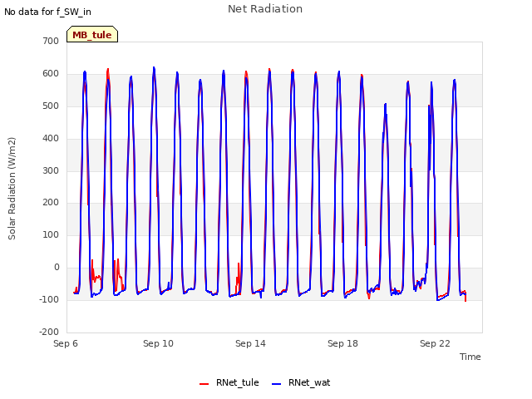Screen dimensions: 532x399
Task: Click the 600 y-axis tick label
Action: [51, 74]
